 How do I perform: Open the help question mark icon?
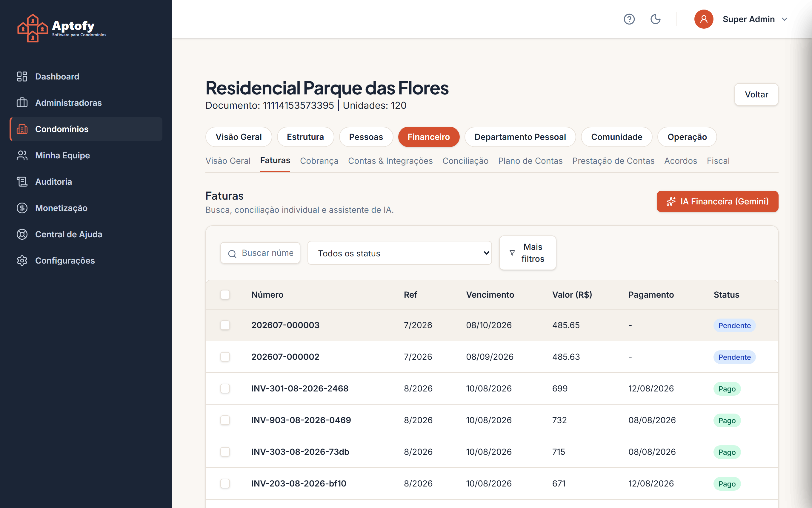coord(629,19)
